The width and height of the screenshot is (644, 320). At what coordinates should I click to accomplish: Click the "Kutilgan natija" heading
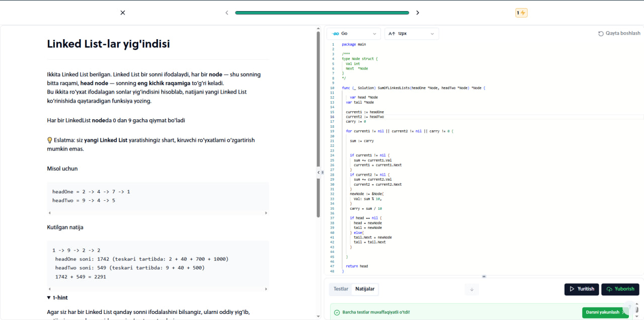tap(65, 227)
